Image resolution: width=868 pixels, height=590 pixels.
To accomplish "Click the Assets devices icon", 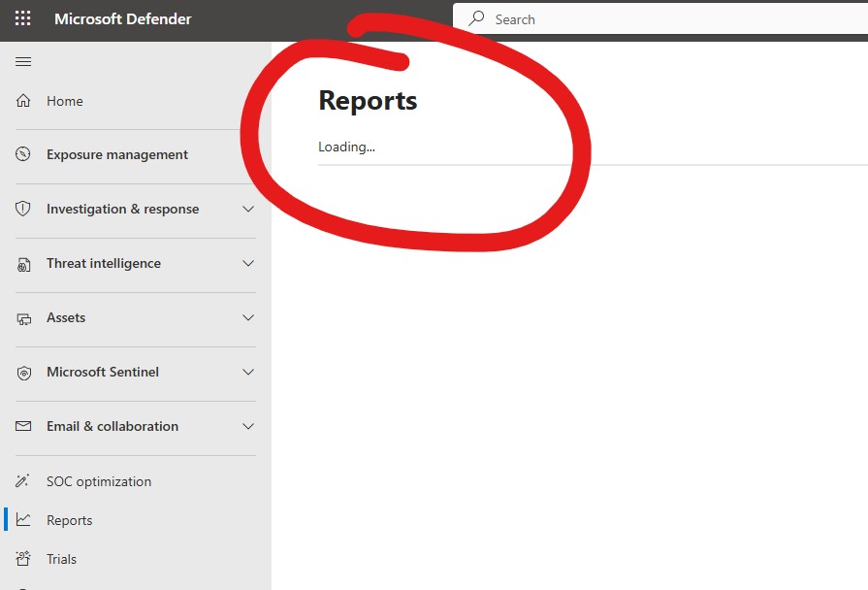I will (24, 319).
